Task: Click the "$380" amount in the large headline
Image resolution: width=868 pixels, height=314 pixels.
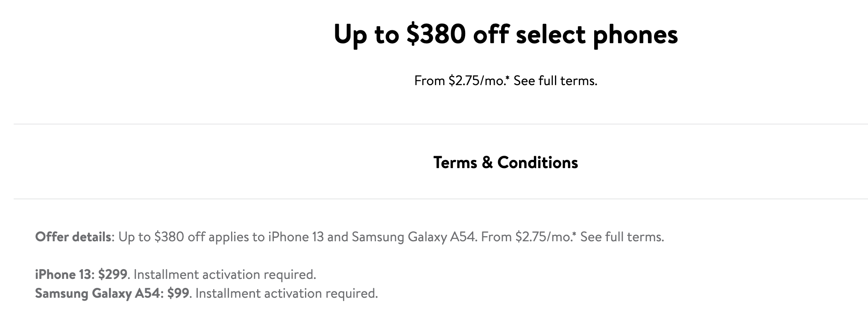Action: (x=436, y=34)
